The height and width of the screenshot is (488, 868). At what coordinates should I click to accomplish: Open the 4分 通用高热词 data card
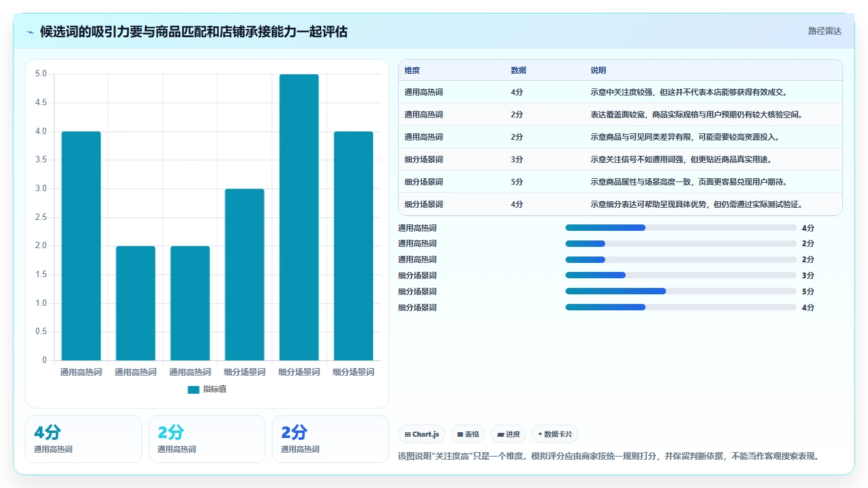click(83, 439)
